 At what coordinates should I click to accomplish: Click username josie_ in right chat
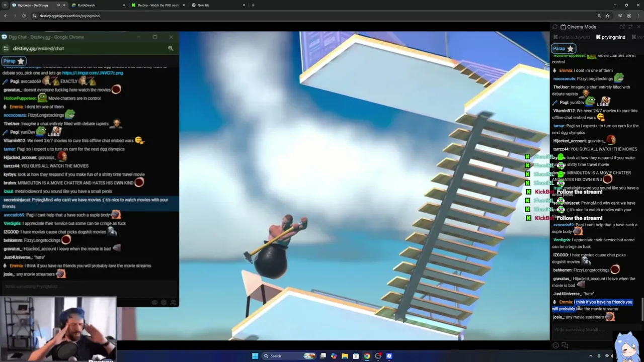pos(558,317)
